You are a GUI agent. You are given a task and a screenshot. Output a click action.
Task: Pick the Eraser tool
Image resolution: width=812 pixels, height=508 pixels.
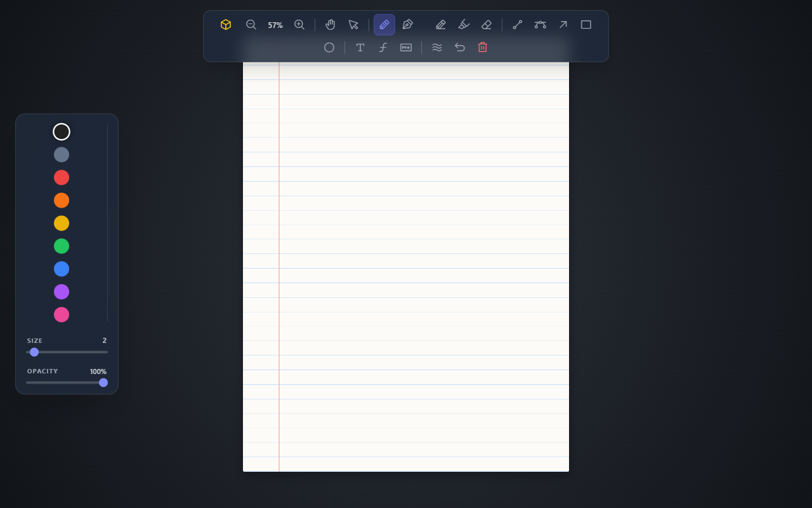(x=487, y=25)
